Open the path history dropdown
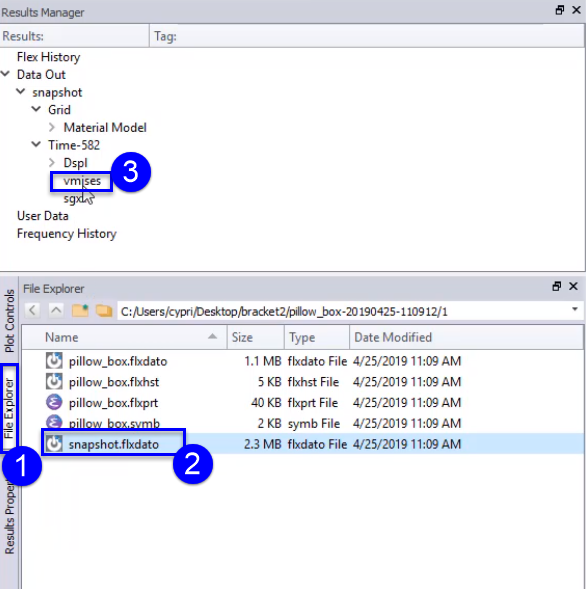The image size is (586, 589). (575, 310)
